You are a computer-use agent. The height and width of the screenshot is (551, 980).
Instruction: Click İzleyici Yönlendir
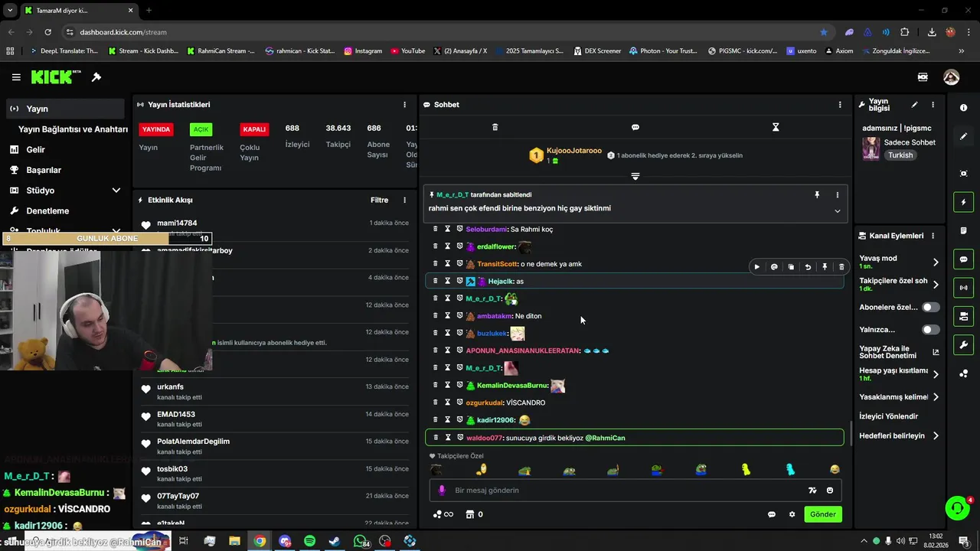click(x=889, y=416)
